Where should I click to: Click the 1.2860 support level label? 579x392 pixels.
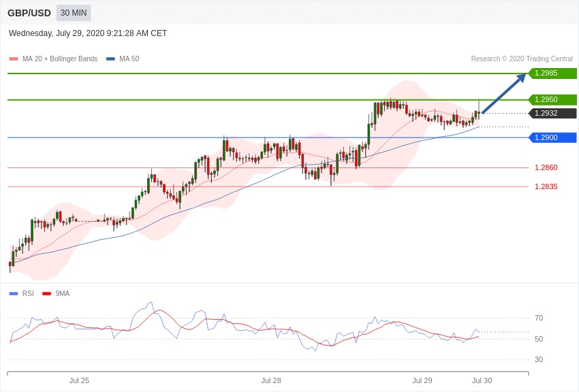click(546, 167)
